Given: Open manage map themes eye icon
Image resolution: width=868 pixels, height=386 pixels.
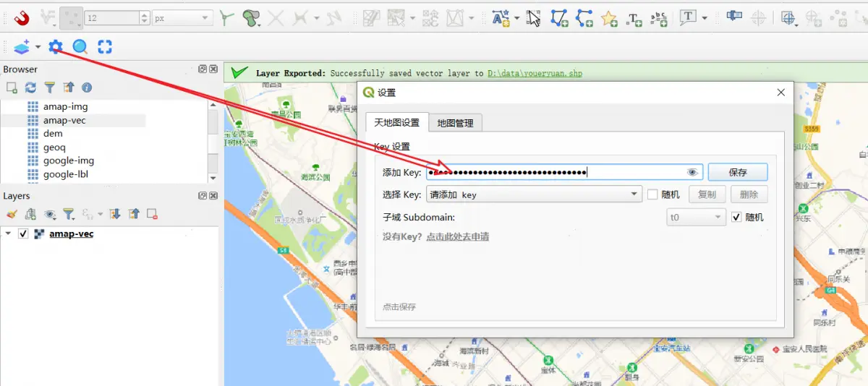Looking at the screenshot, I should point(50,214).
